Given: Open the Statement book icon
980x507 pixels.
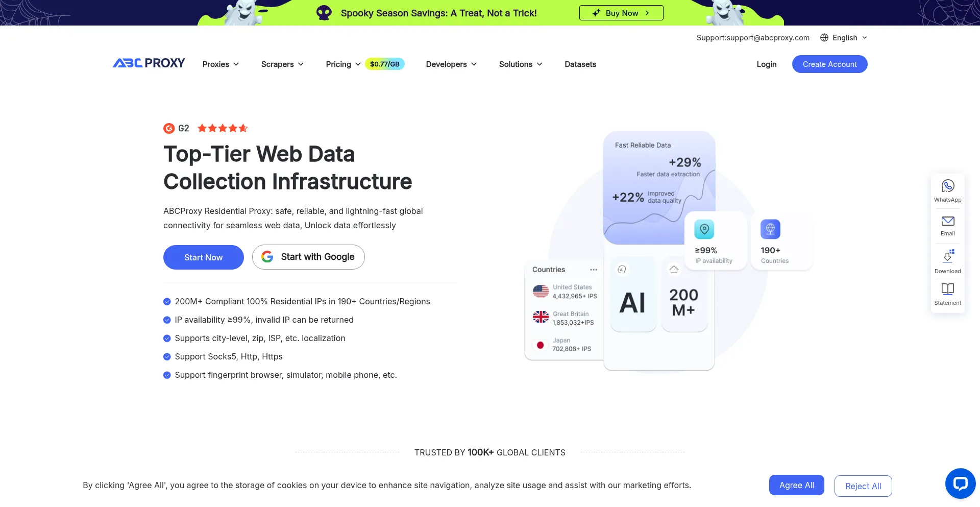Looking at the screenshot, I should [947, 289].
